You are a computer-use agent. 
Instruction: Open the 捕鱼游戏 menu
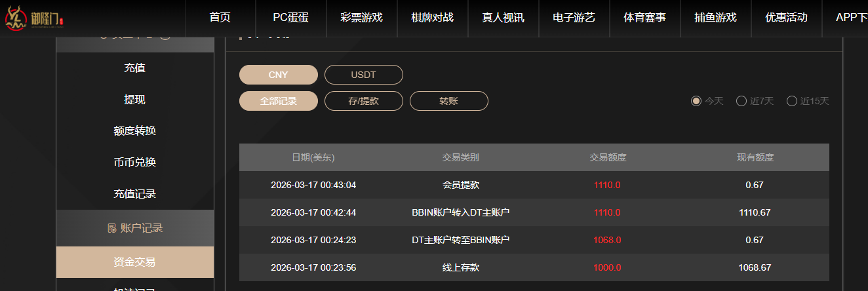point(716,18)
